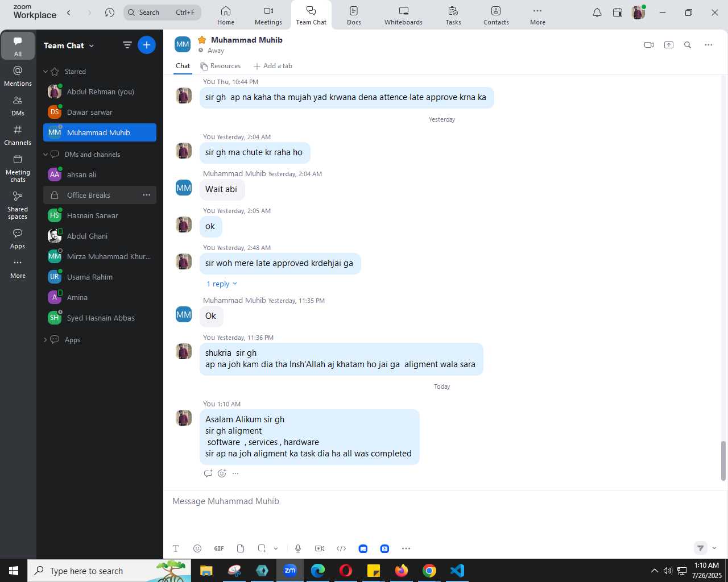
Task: Open chat with Usama Rahim
Action: 100,277
